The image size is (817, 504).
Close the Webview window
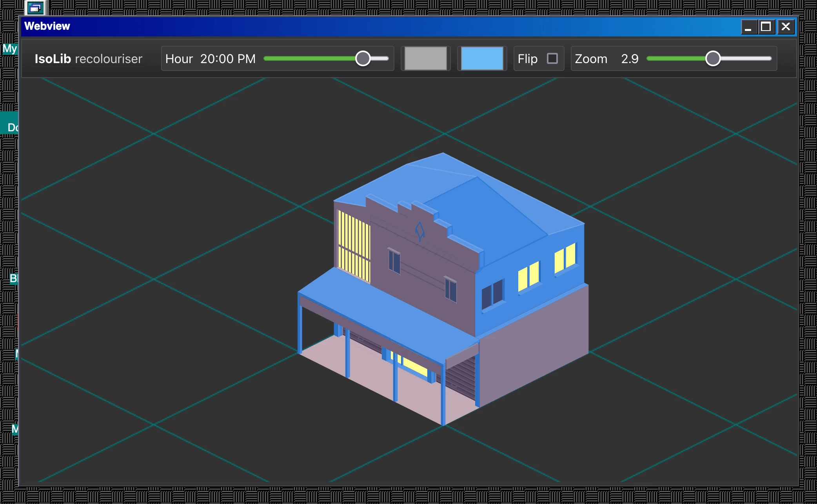786,27
